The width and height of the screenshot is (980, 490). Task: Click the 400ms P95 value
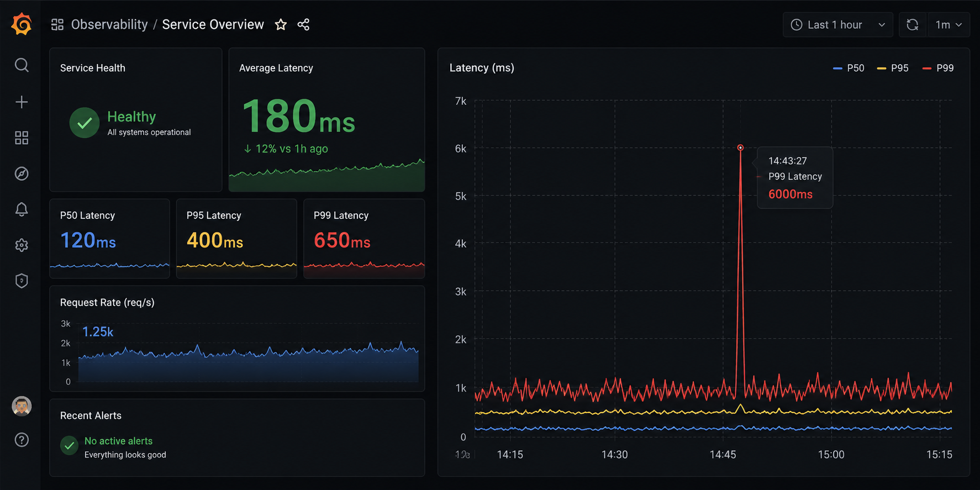point(214,240)
